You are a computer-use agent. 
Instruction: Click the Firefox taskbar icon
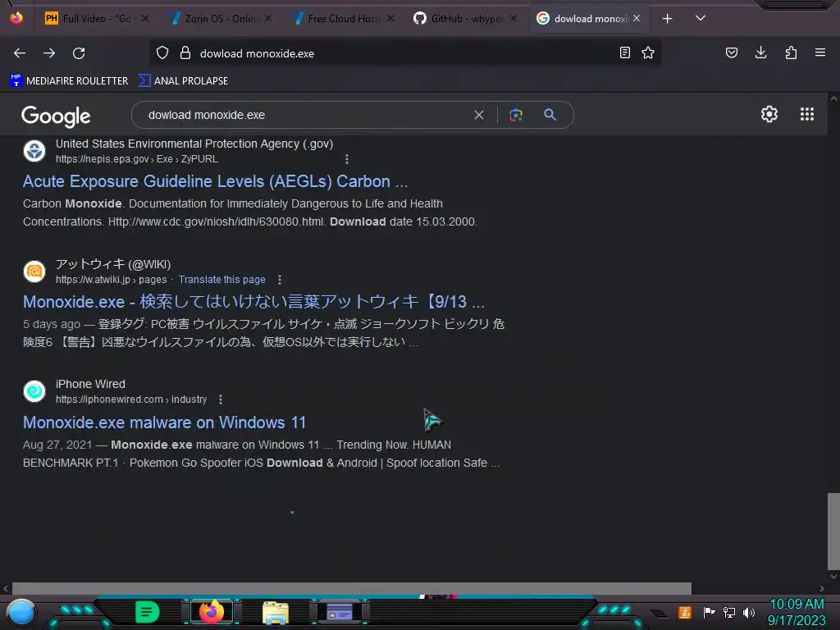coord(211,612)
